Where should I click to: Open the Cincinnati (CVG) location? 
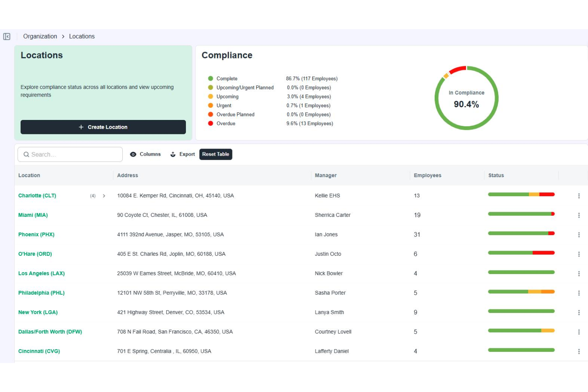[x=39, y=351]
